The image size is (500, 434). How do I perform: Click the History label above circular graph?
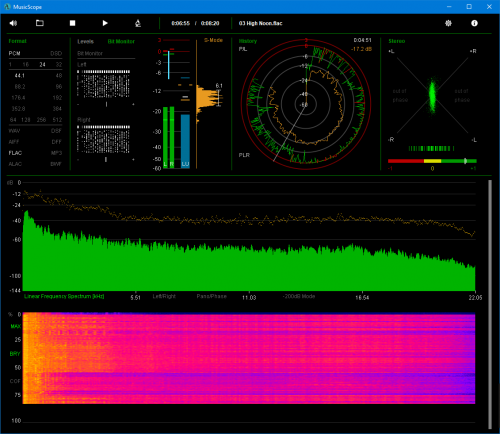248,41
